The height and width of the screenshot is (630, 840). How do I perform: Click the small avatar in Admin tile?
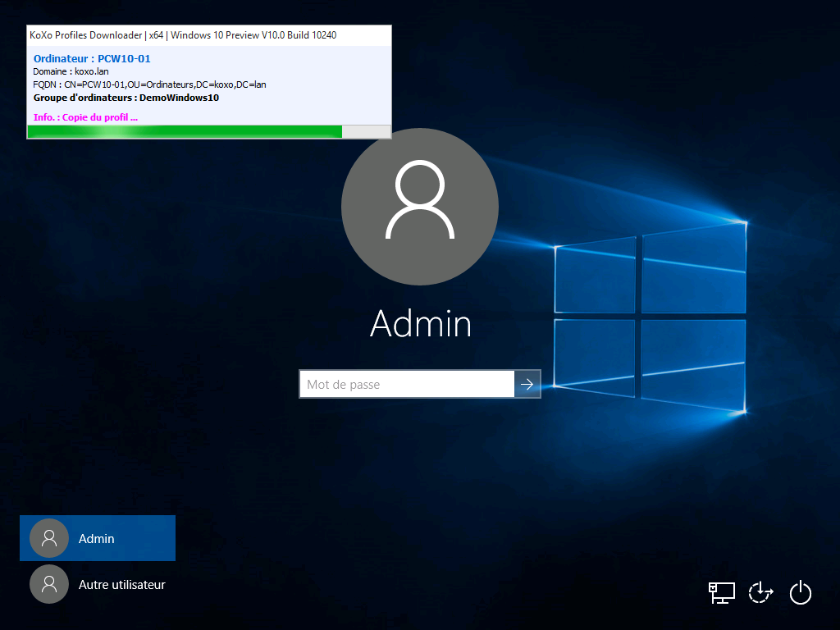pyautogui.click(x=49, y=538)
